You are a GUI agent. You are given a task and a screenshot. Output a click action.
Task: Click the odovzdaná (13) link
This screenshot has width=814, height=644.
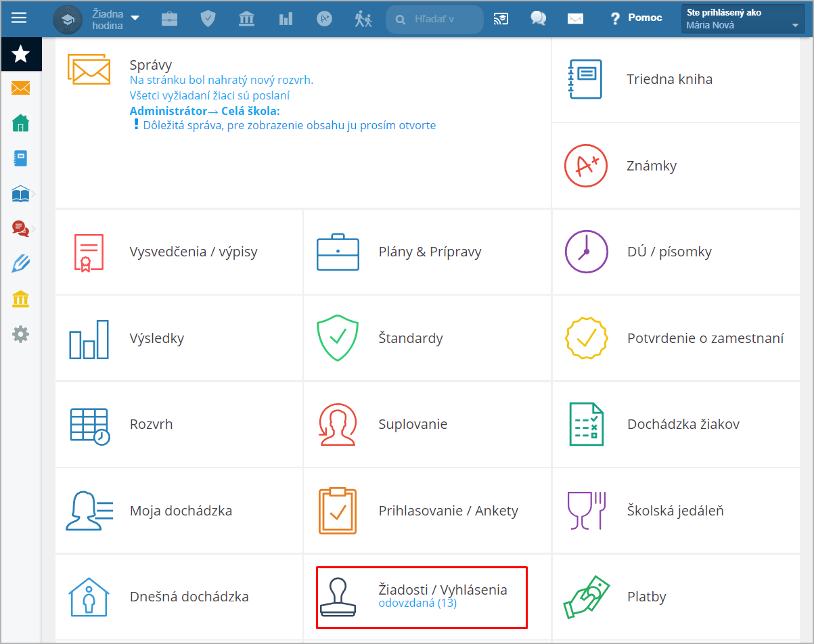(417, 603)
